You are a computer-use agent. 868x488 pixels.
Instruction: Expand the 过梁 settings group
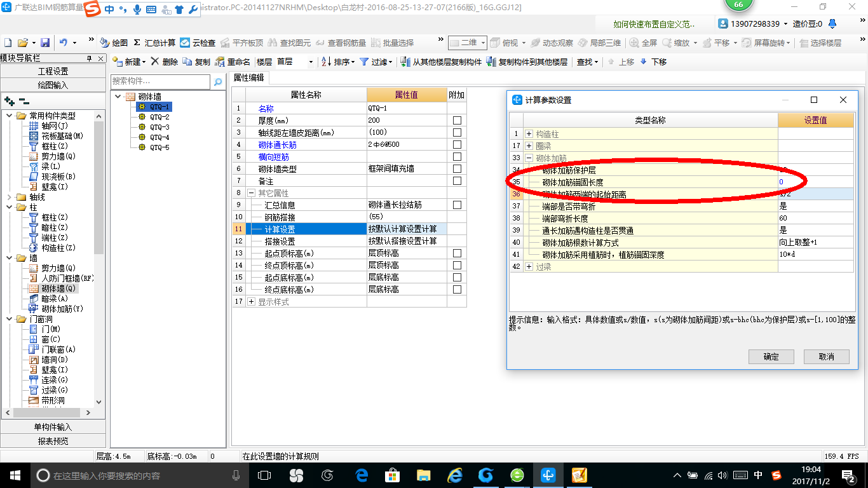point(529,267)
